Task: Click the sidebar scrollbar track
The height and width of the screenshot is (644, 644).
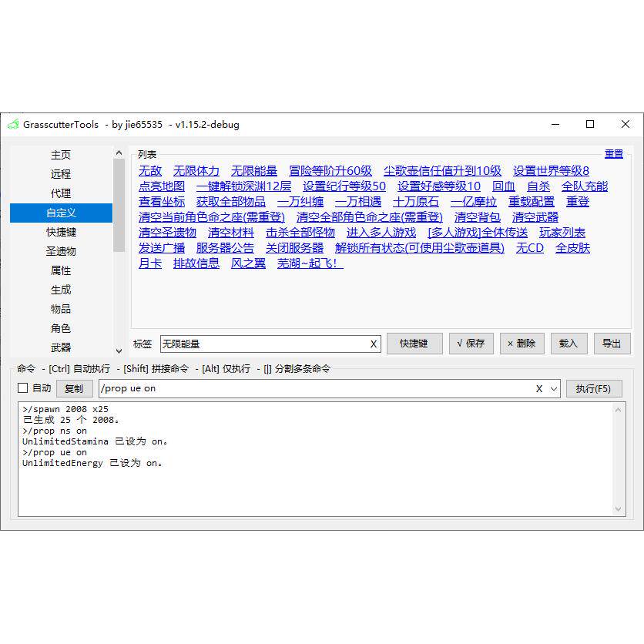Action: (x=119, y=293)
